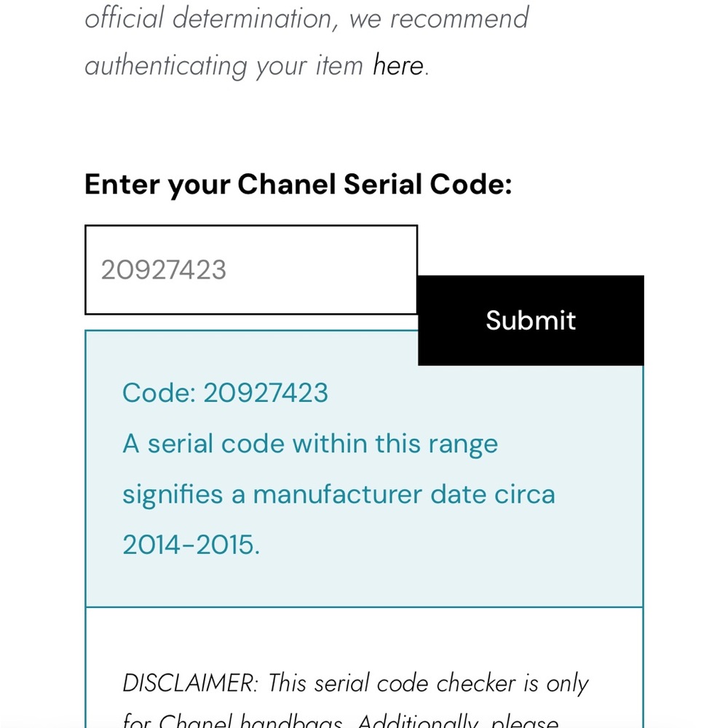
Task: Click the word "recommend" in the italic text
Action: (x=459, y=19)
